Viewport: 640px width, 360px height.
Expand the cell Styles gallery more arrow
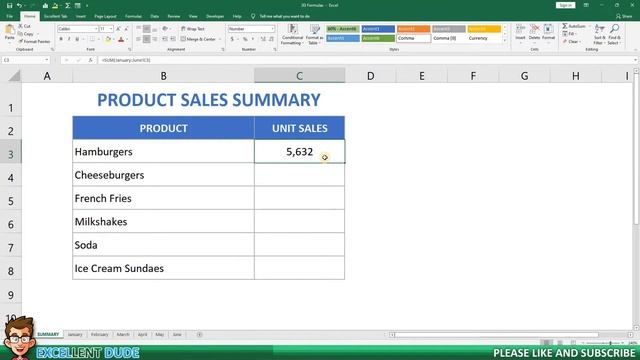[x=505, y=40]
